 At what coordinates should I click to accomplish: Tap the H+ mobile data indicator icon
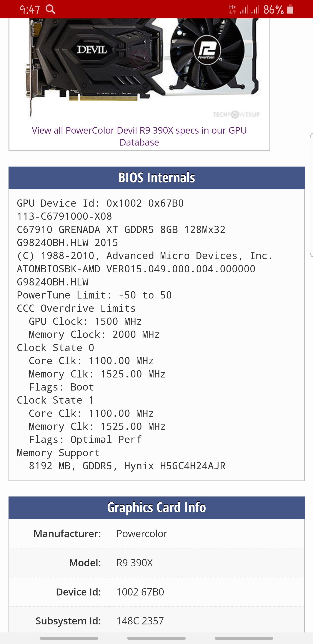pyautogui.click(x=232, y=10)
